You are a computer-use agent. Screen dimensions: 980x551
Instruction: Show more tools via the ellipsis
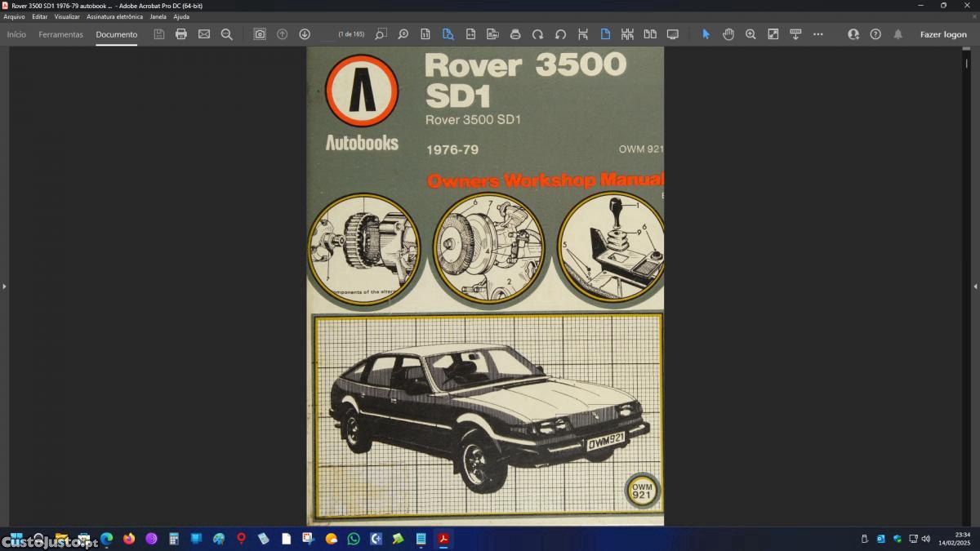pyautogui.click(x=818, y=34)
